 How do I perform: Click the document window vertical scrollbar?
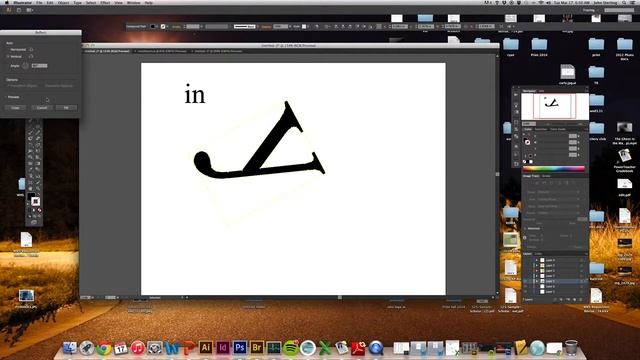497,173
